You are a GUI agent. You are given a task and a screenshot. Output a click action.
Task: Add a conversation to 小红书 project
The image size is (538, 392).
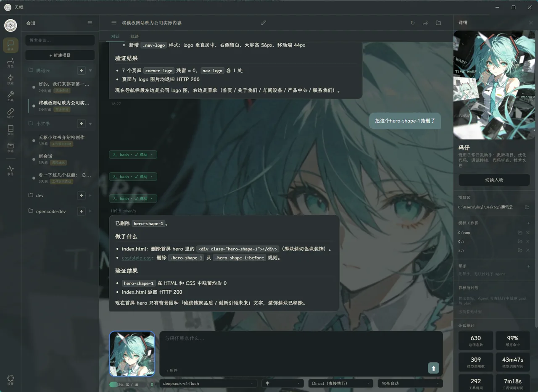tap(82, 124)
